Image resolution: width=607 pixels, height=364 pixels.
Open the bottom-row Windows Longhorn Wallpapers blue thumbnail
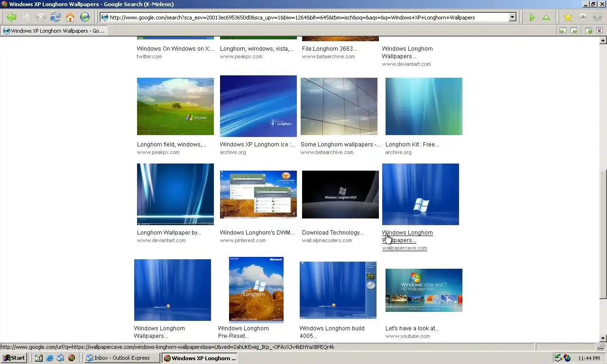click(x=173, y=290)
